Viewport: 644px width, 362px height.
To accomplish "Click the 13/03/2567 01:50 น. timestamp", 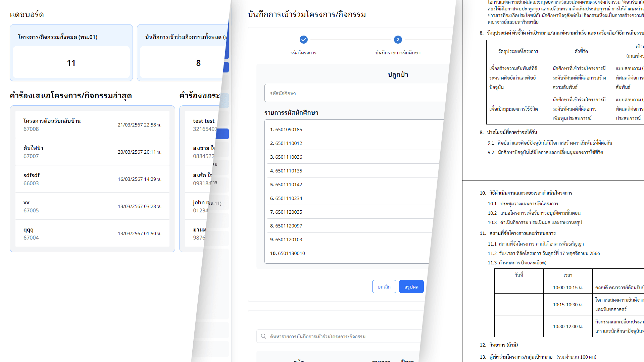I will pos(140,234).
